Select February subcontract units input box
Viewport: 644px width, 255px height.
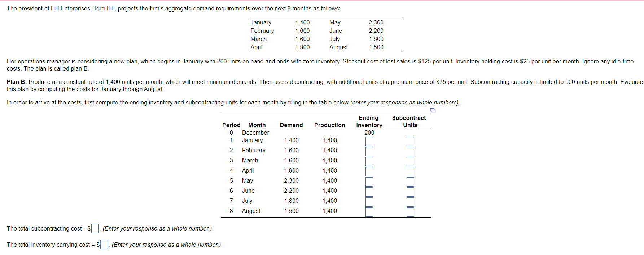pos(410,152)
